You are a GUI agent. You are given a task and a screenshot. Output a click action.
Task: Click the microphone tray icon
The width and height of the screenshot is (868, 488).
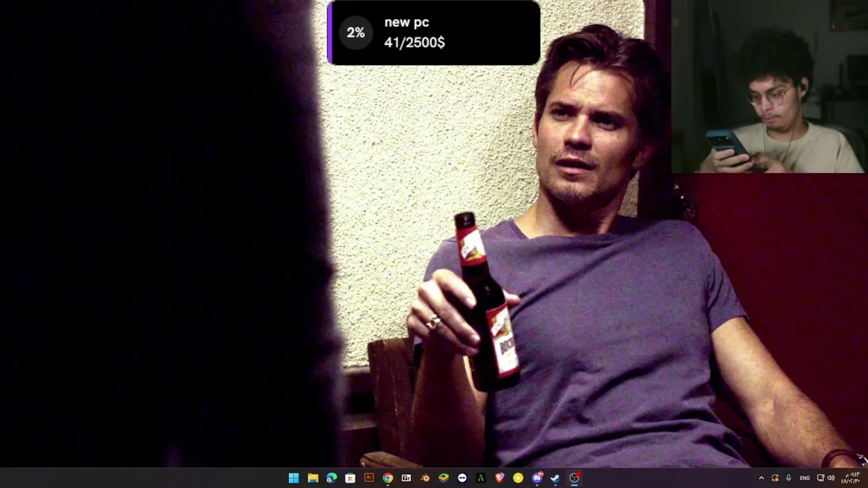[789, 478]
